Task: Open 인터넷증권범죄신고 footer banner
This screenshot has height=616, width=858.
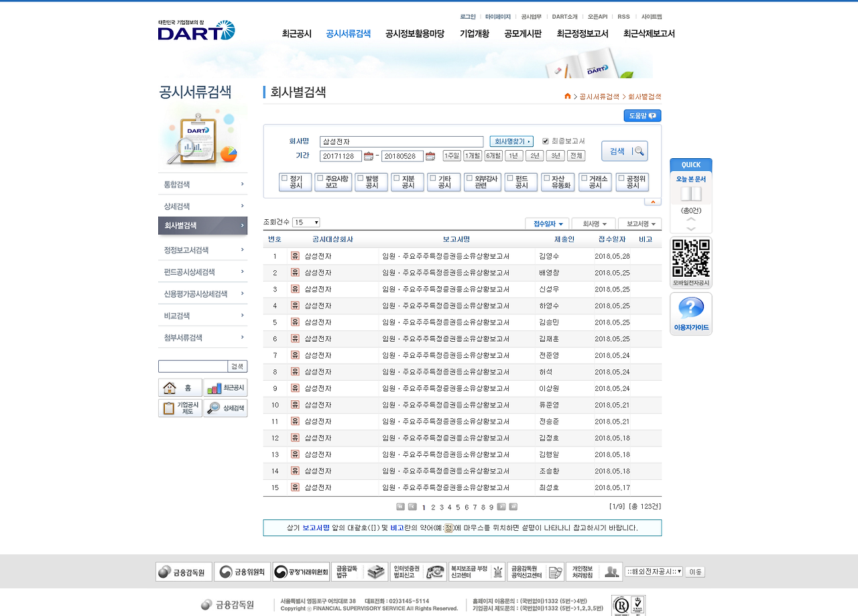Action: pos(418,572)
